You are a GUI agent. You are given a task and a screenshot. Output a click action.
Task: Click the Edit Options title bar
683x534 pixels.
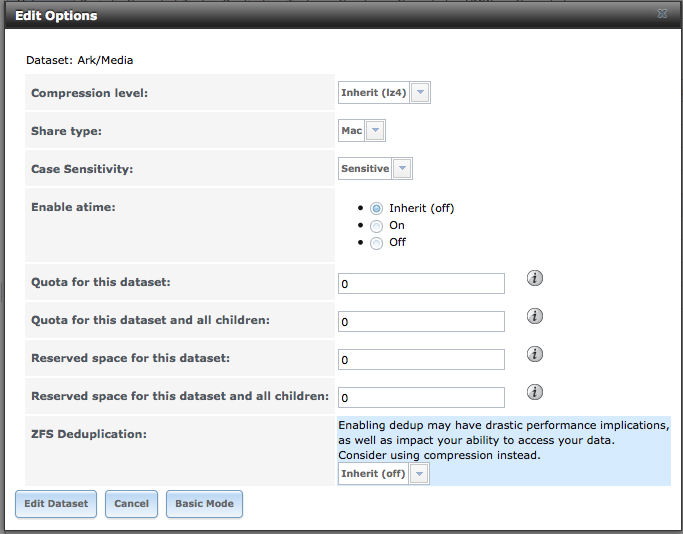point(300,15)
